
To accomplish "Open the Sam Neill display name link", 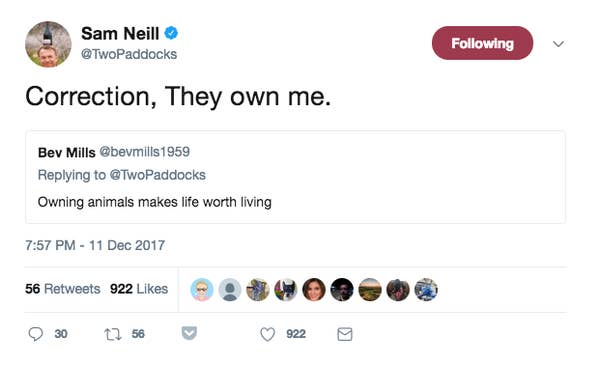I will point(120,34).
